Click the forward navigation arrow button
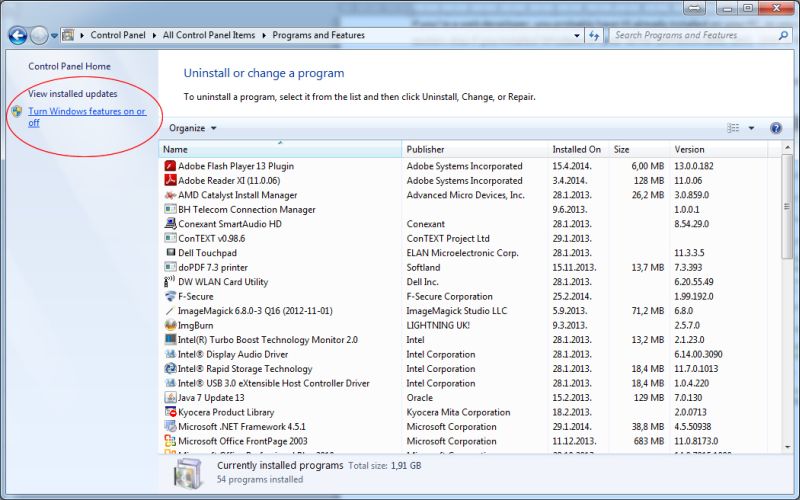The image size is (800, 500). pos(39,36)
